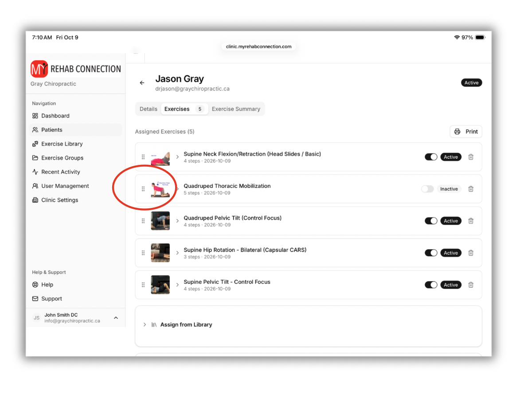
Task: Disable the Supine Hip Rotation exercise switch
Action: (x=431, y=253)
